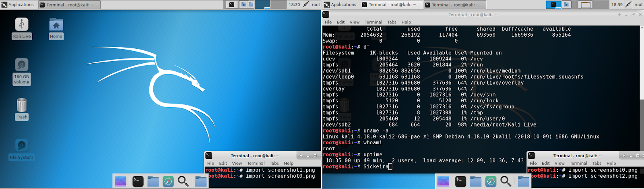Open File Manager folder in left screen's dock

pyautogui.click(x=153, y=181)
